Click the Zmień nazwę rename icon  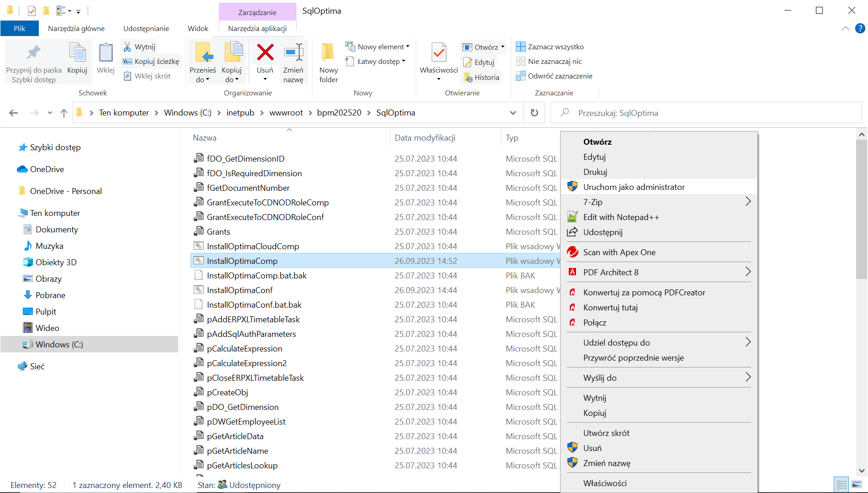click(293, 52)
